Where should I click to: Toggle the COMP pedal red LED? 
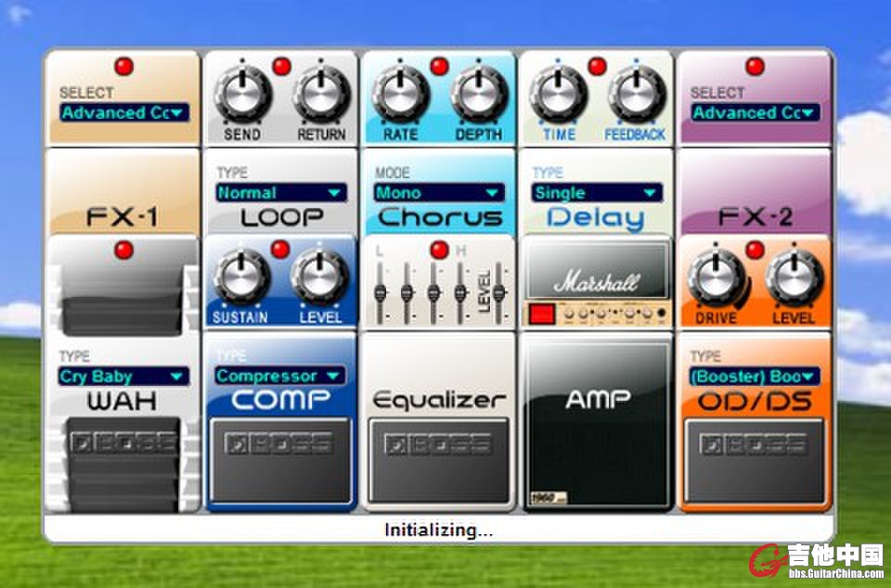click(279, 249)
